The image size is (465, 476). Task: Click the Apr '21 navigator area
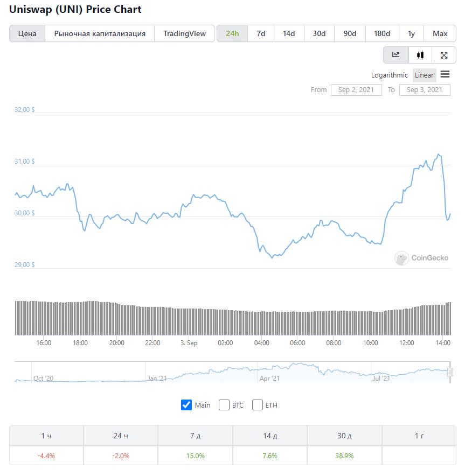pos(269,378)
